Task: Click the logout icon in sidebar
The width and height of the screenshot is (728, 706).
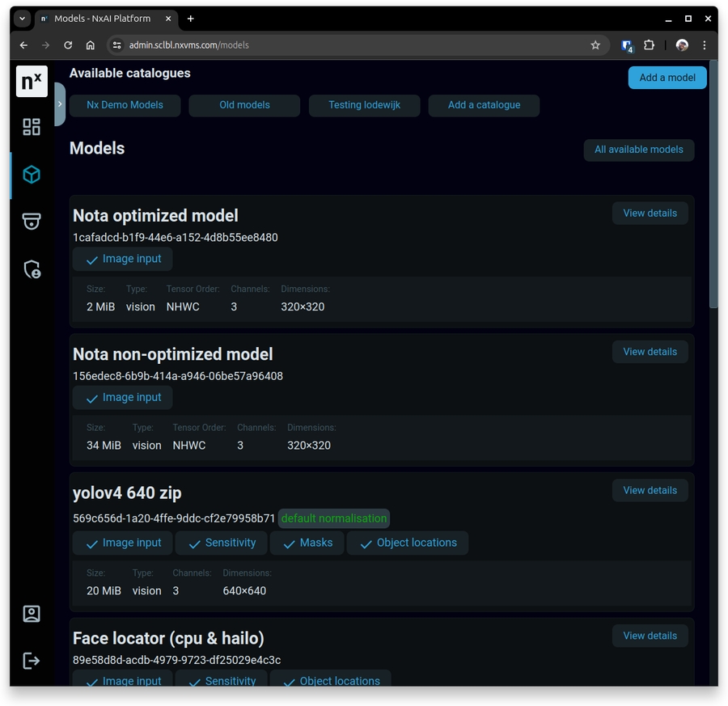Action: tap(32, 661)
